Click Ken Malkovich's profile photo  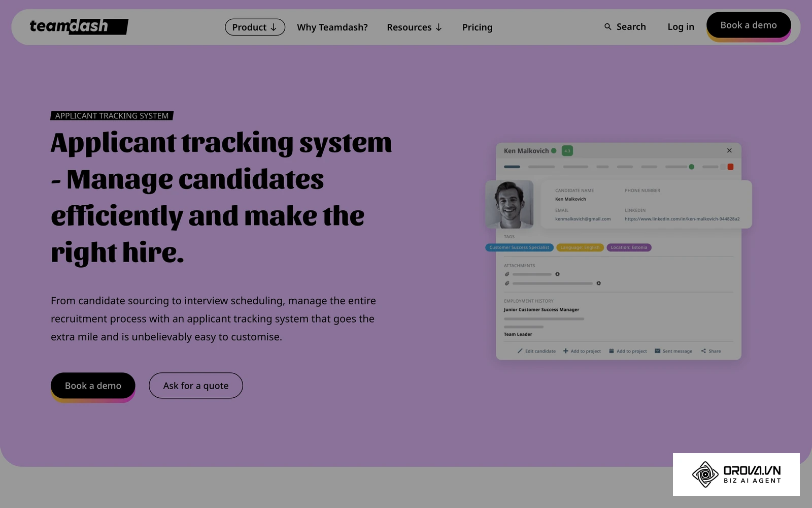510,204
